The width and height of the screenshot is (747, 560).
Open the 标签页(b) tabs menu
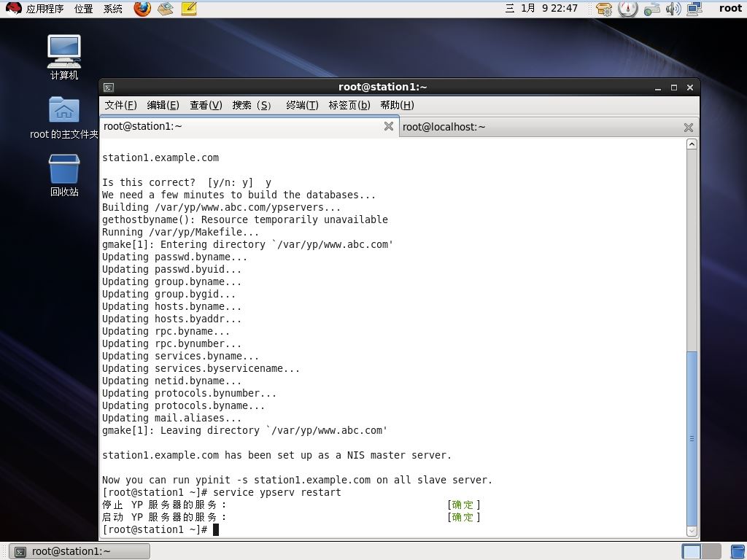[x=349, y=105]
